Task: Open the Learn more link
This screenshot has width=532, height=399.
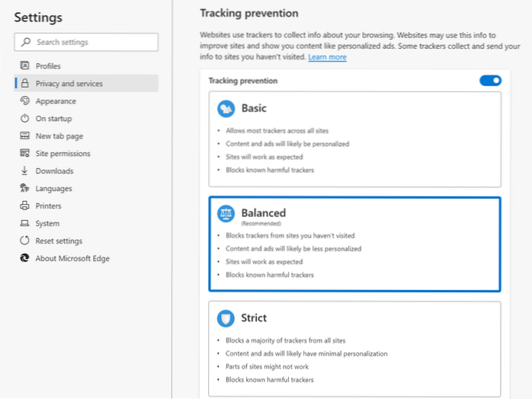Action: click(327, 57)
